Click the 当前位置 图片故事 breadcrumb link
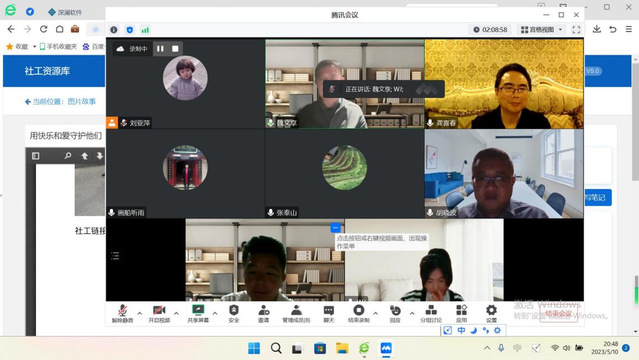Viewport: 639px width, 360px height. [x=60, y=102]
